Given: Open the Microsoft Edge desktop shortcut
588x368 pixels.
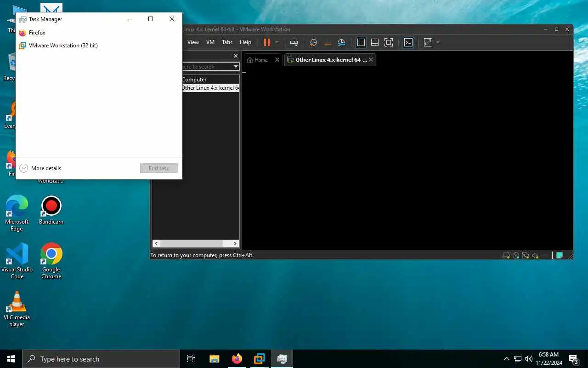Looking at the screenshot, I should click(17, 213).
